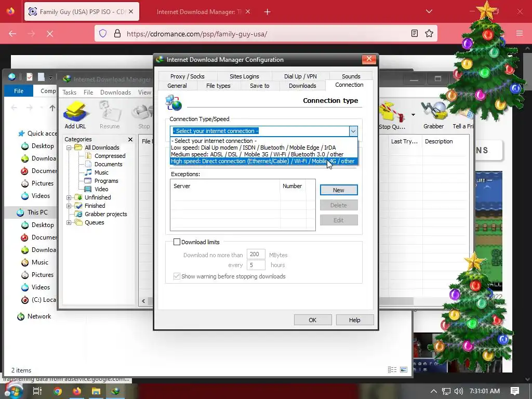This screenshot has width=532, height=399.
Task: Stop loading the page in Firefox
Action: click(x=50, y=34)
